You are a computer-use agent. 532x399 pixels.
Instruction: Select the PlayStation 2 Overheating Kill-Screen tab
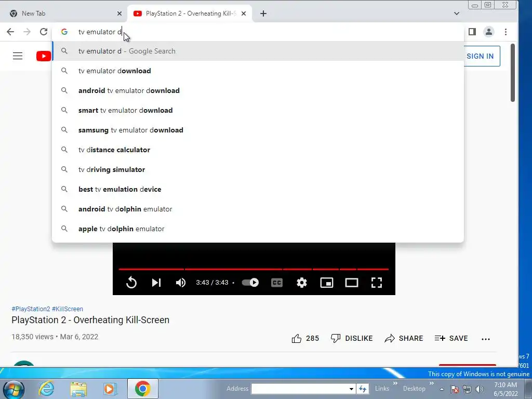point(189,14)
